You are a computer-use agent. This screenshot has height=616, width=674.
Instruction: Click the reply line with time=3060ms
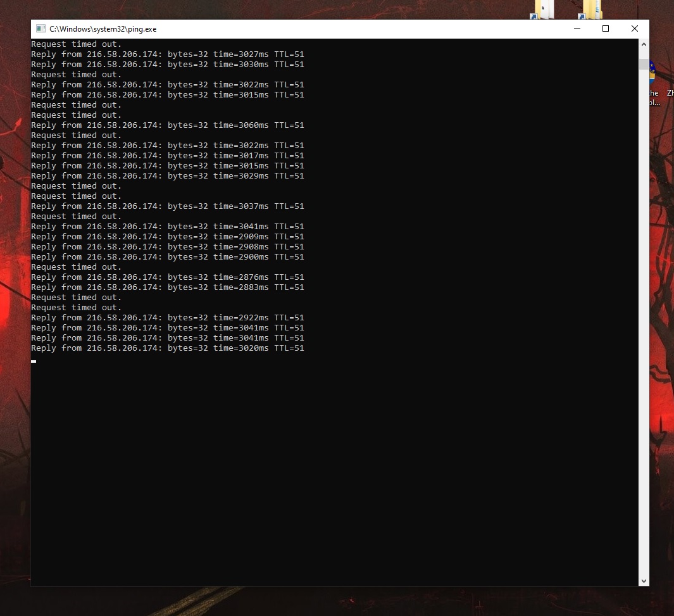[168, 125]
